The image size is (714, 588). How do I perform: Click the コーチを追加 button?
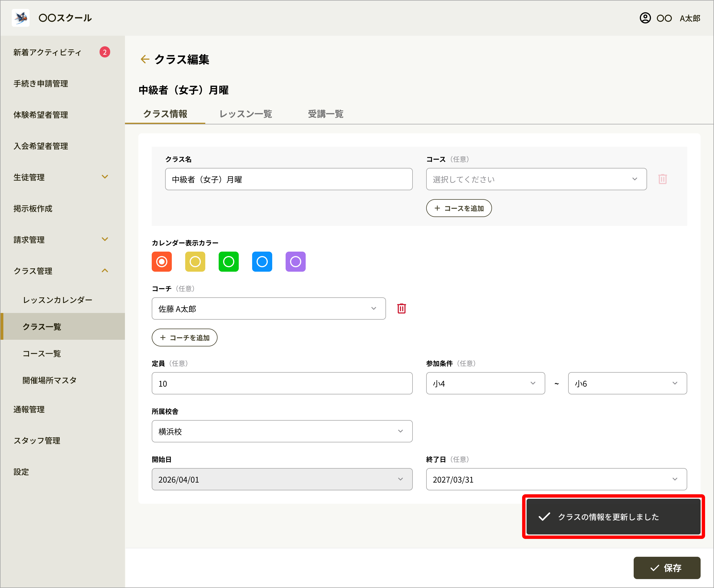[x=185, y=338]
